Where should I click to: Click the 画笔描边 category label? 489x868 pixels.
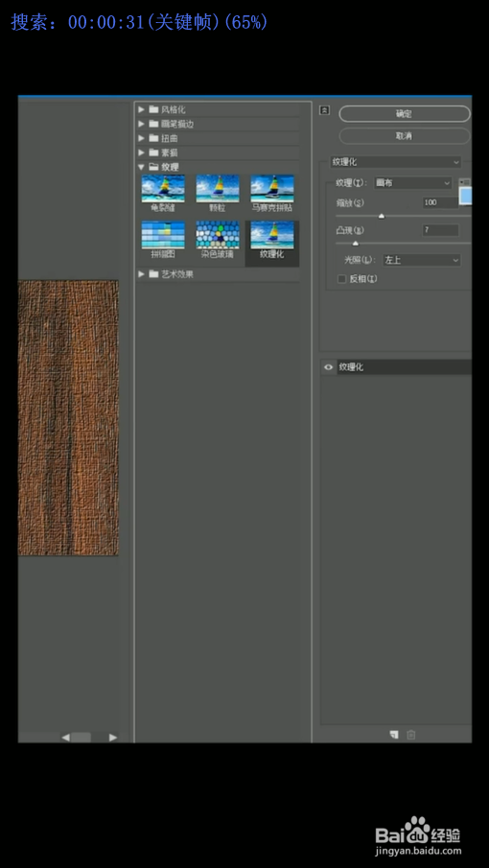tap(177, 124)
